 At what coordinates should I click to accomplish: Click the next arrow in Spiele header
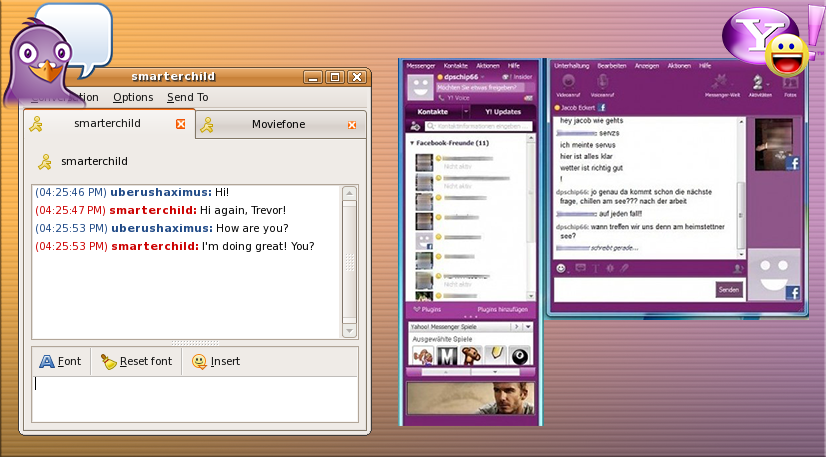click(x=517, y=327)
